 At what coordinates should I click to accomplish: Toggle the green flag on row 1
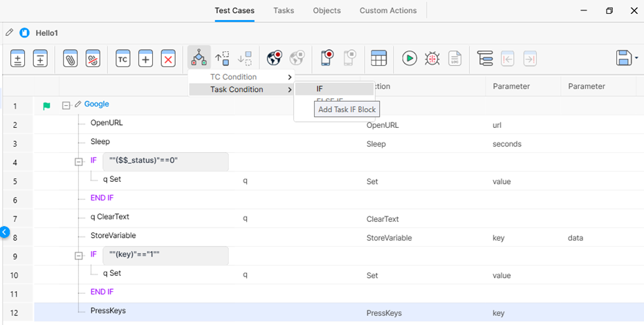pos(46,106)
